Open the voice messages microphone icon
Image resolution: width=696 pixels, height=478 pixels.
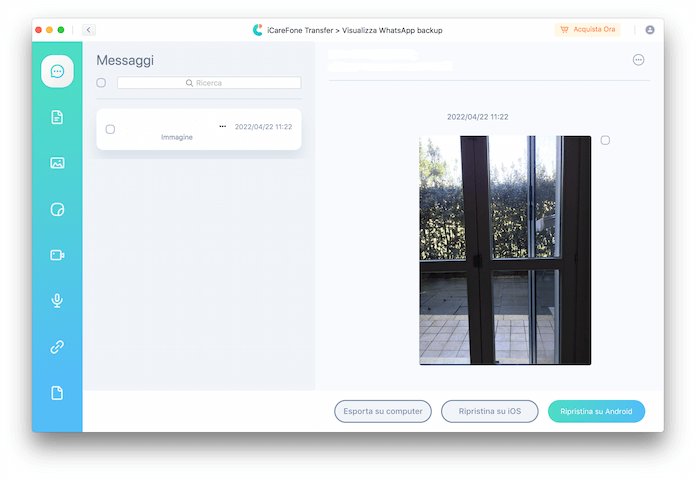(x=57, y=301)
